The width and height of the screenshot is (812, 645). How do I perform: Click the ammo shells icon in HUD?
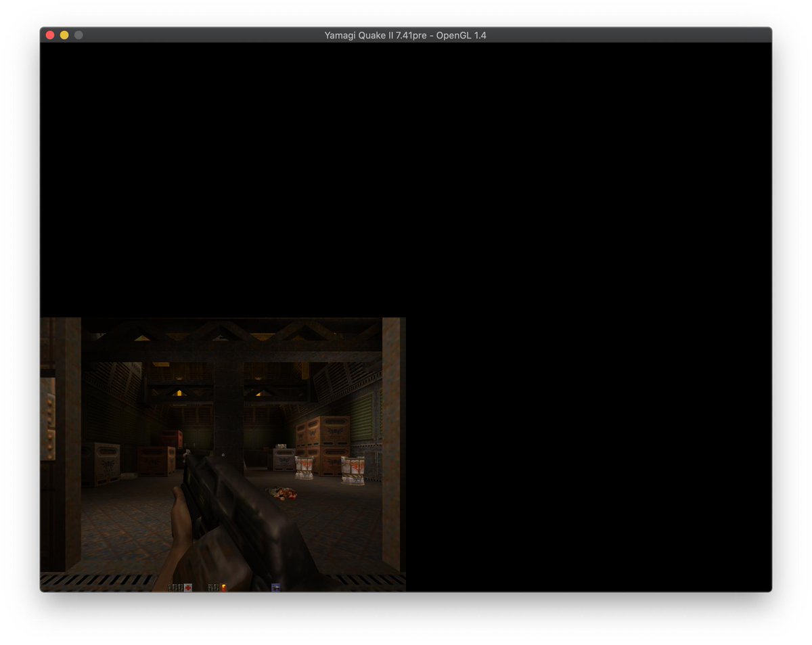tap(223, 587)
